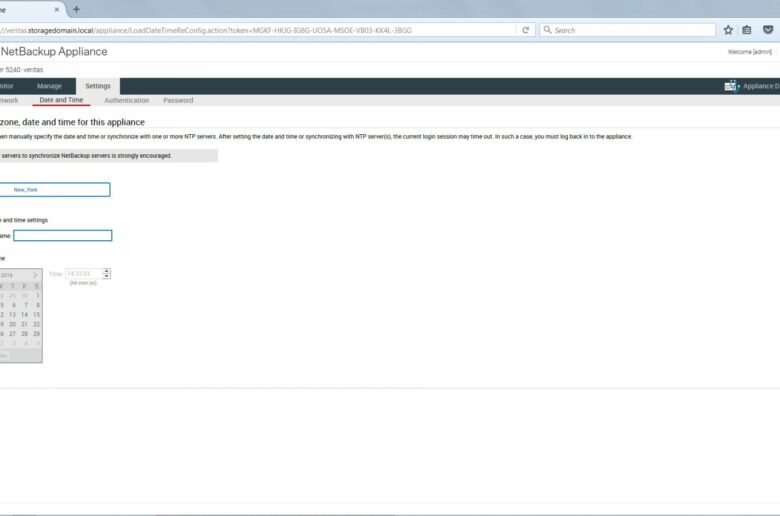The height and width of the screenshot is (516, 780).
Task: Select day 28 in the calendar
Action: (x=24, y=334)
